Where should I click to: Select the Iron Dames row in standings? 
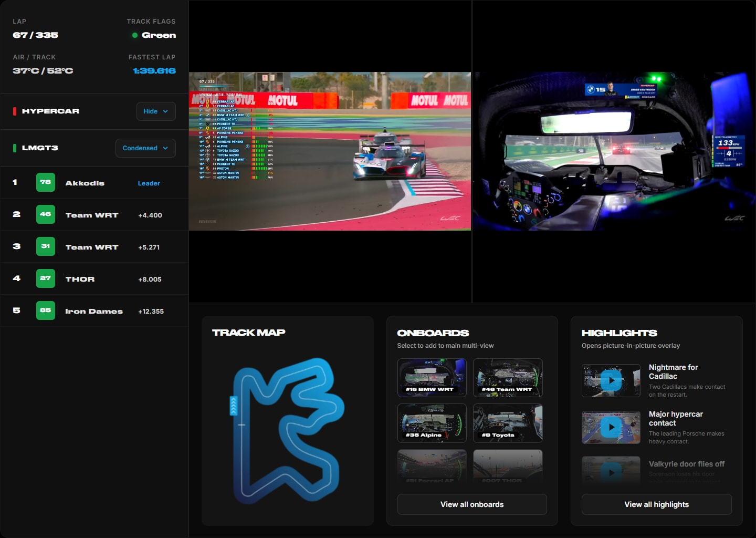tap(94, 311)
